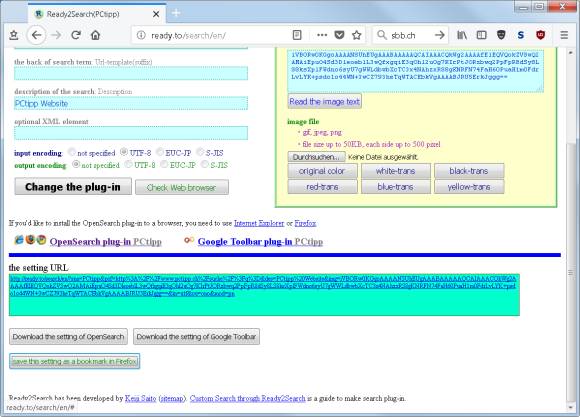
Task: Download the setting of OpenSearch
Action: click(x=68, y=337)
